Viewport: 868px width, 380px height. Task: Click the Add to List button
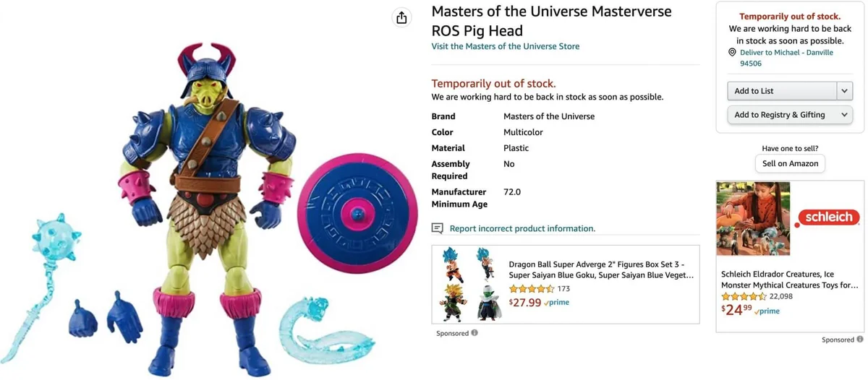point(782,90)
